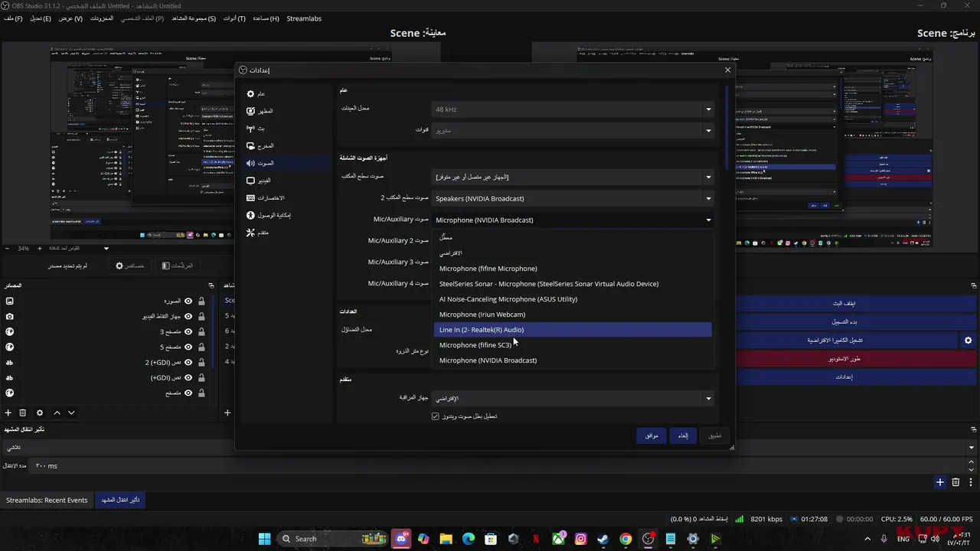
Task: Collapse the Mic/Auxiliary Microphone NVIDIA Broadcast dropdown
Action: click(x=573, y=220)
